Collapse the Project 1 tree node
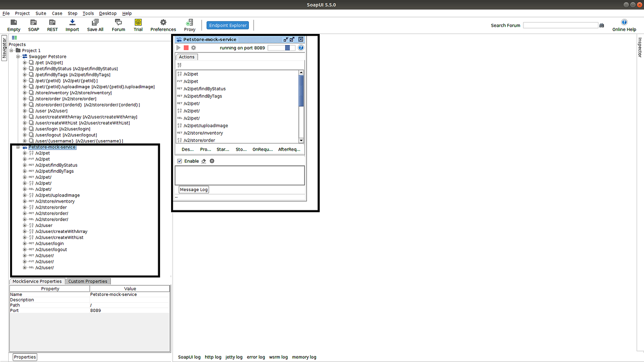Screen dimensions: 644x362 tap(12, 51)
